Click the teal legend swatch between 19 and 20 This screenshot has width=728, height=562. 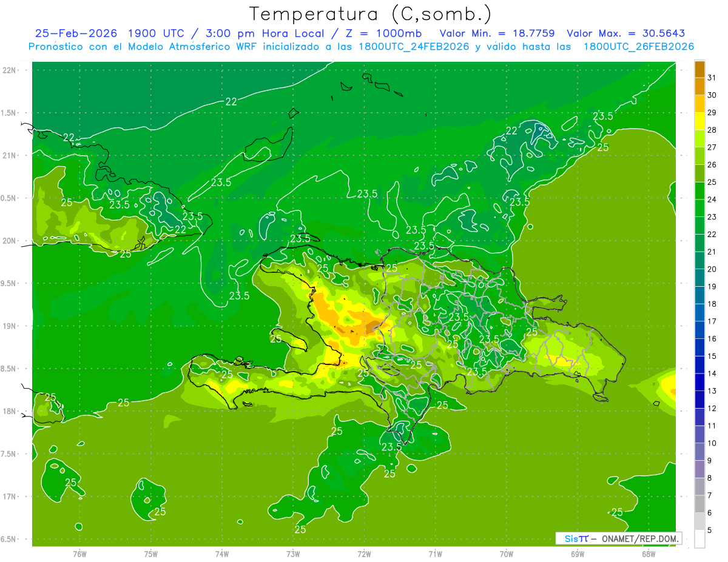[x=699, y=278]
